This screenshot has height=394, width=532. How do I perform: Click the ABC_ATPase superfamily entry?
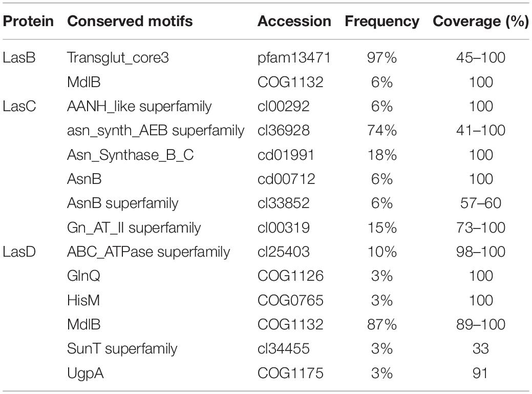[148, 252]
